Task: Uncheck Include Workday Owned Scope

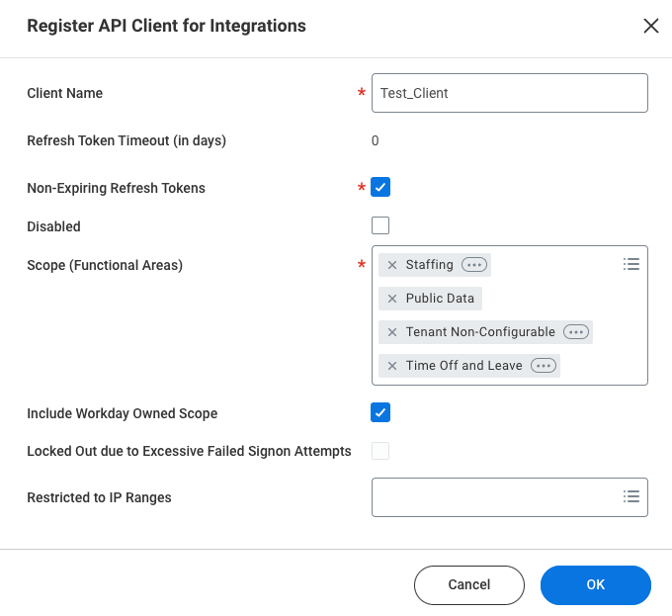Action: coord(380,412)
